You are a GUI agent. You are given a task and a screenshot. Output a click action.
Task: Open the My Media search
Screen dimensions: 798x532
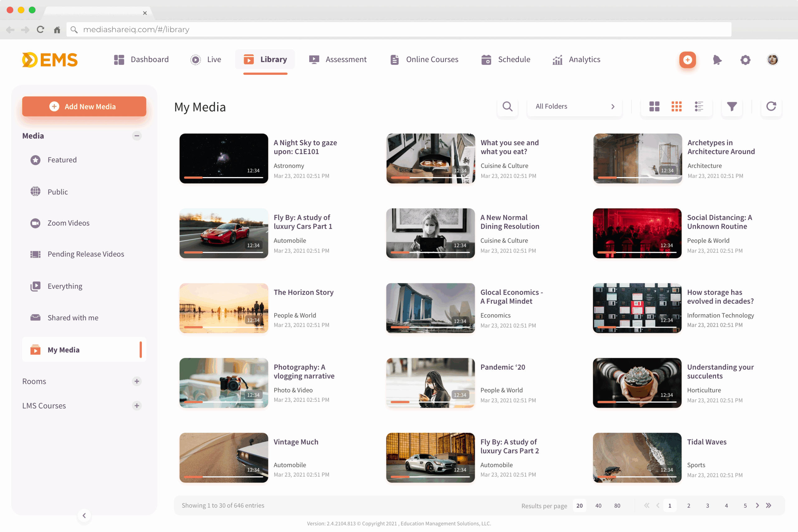click(507, 107)
